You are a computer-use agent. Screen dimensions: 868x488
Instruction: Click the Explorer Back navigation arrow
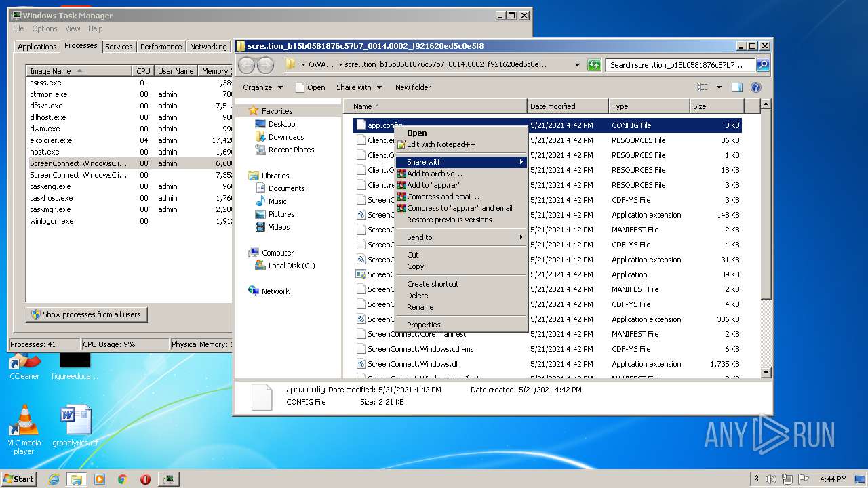[246, 65]
